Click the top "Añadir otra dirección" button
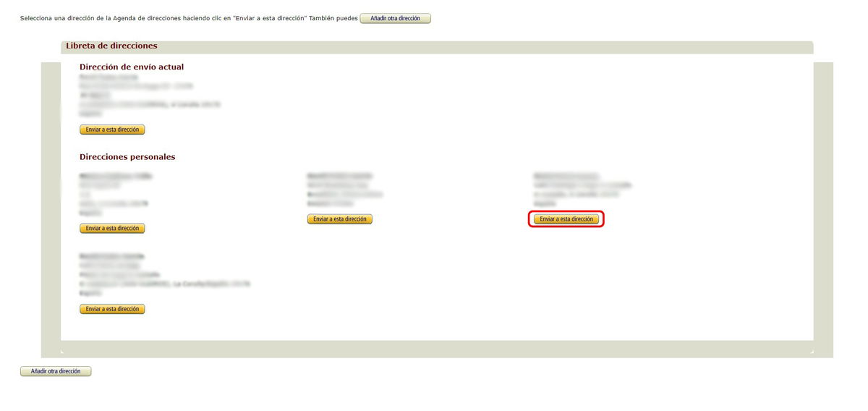 click(395, 18)
